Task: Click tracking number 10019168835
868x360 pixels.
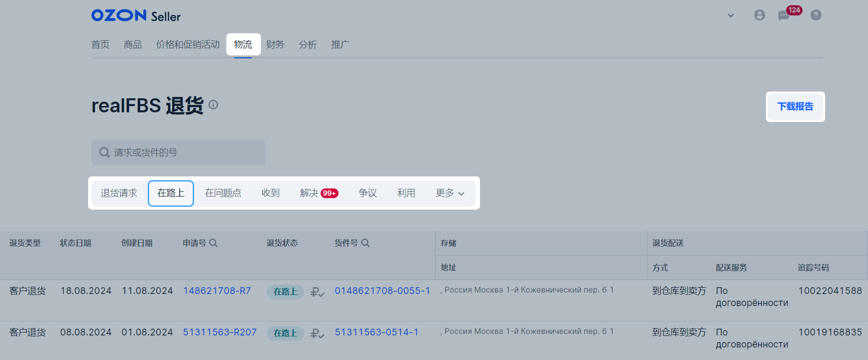Action: tap(830, 332)
